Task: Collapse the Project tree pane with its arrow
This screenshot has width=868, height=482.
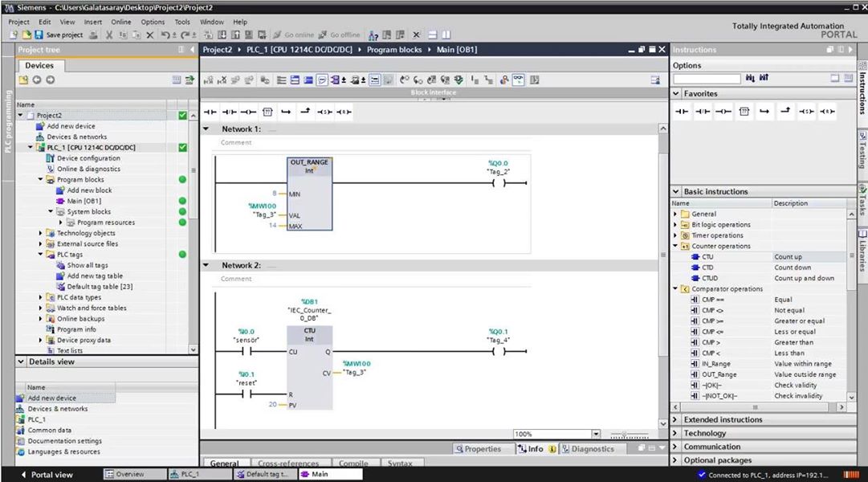Action: 193,49
